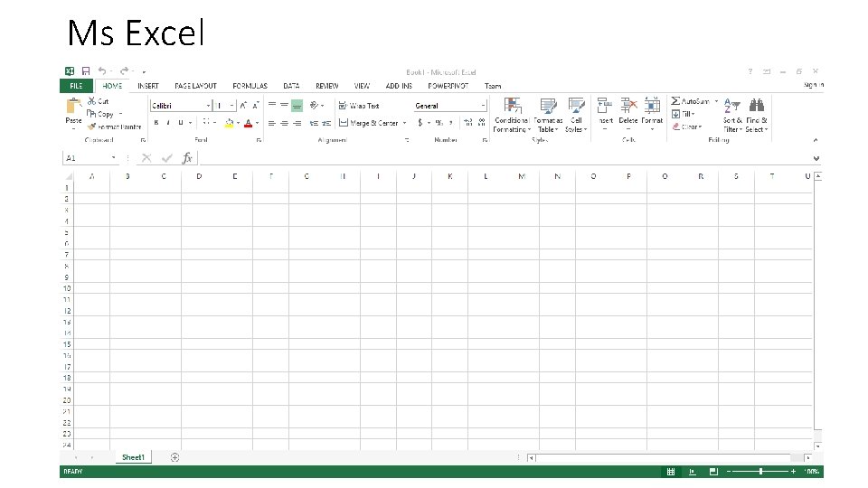Click the Cut scissors icon
This screenshot has height=488, width=868.
pyautogui.click(x=92, y=100)
